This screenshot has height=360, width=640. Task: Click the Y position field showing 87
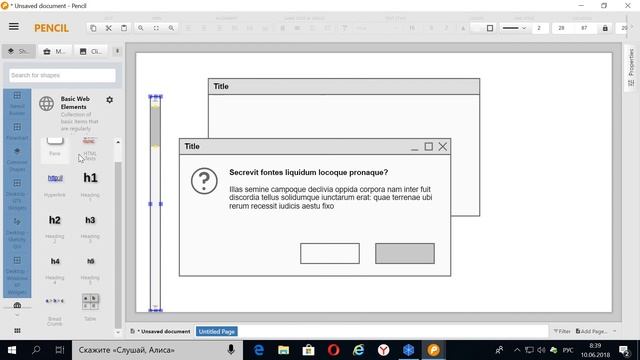click(584, 28)
